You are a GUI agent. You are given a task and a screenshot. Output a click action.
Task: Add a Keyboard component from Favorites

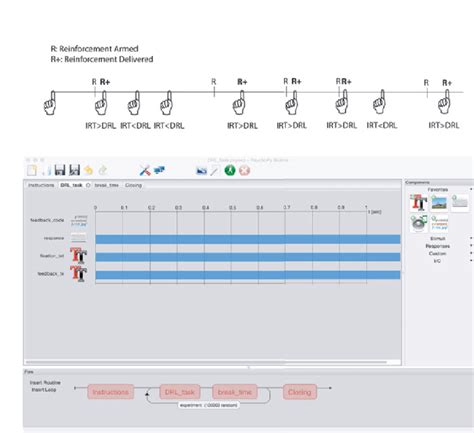point(460,202)
